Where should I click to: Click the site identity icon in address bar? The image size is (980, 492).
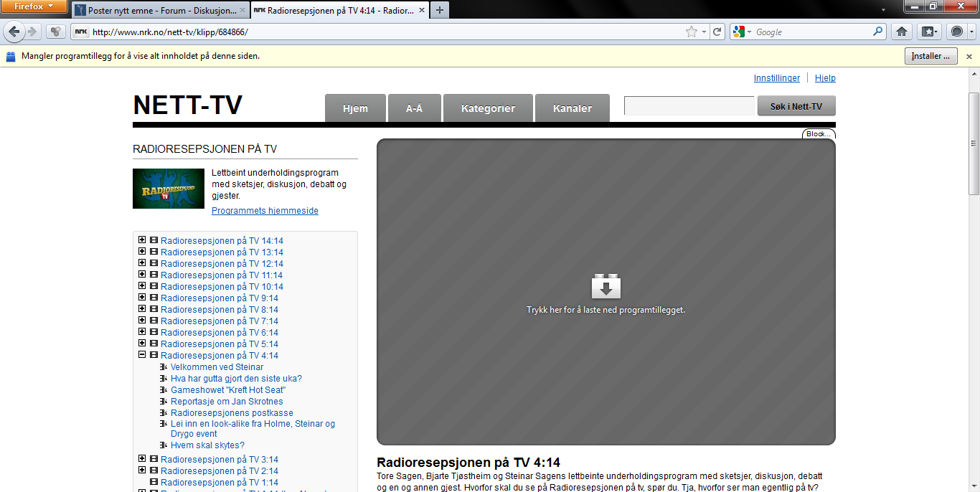click(x=81, y=32)
